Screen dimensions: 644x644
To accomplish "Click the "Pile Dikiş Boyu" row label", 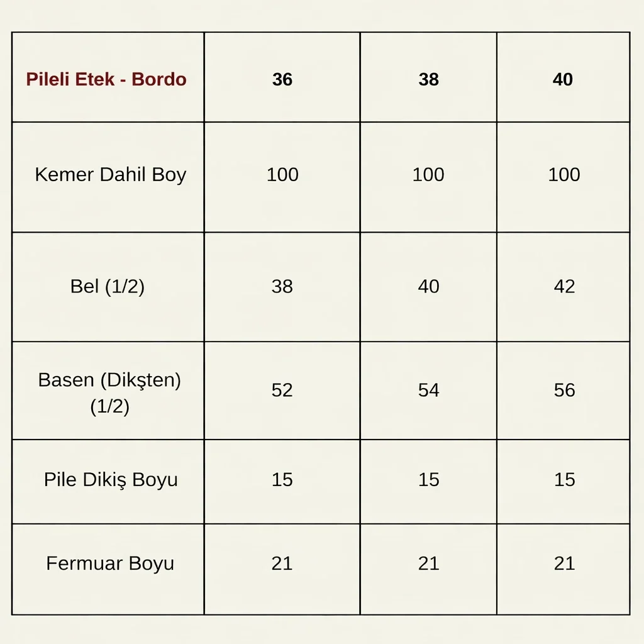I will (111, 480).
